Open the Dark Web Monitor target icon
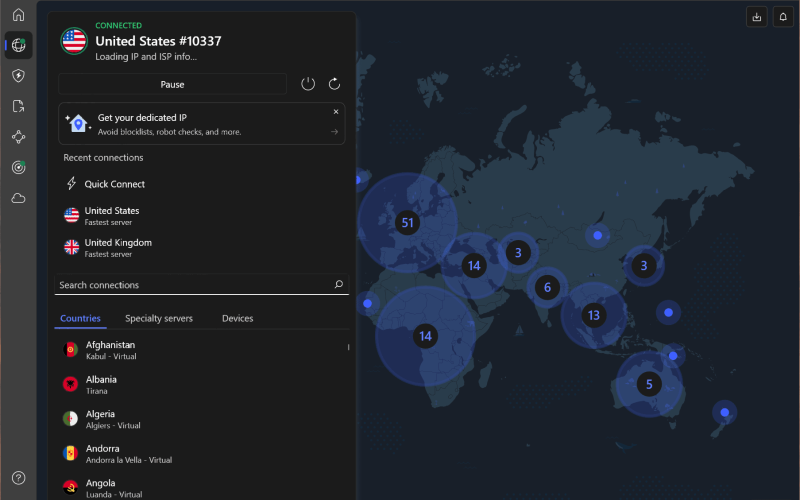This screenshot has width=800, height=500. pos(18,168)
